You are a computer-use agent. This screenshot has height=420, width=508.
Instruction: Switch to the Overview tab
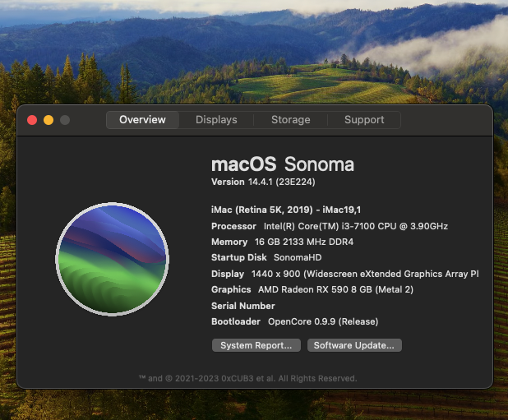pyautogui.click(x=142, y=120)
